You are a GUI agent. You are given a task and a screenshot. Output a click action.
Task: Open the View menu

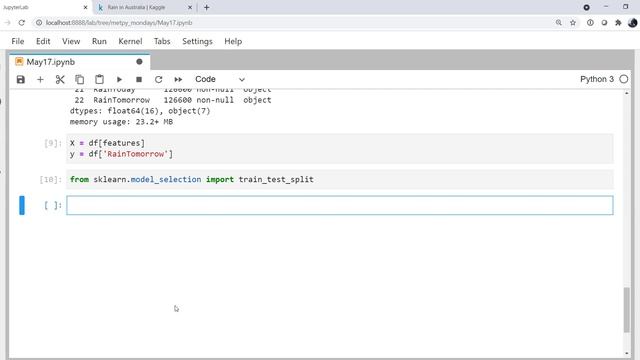(x=71, y=41)
